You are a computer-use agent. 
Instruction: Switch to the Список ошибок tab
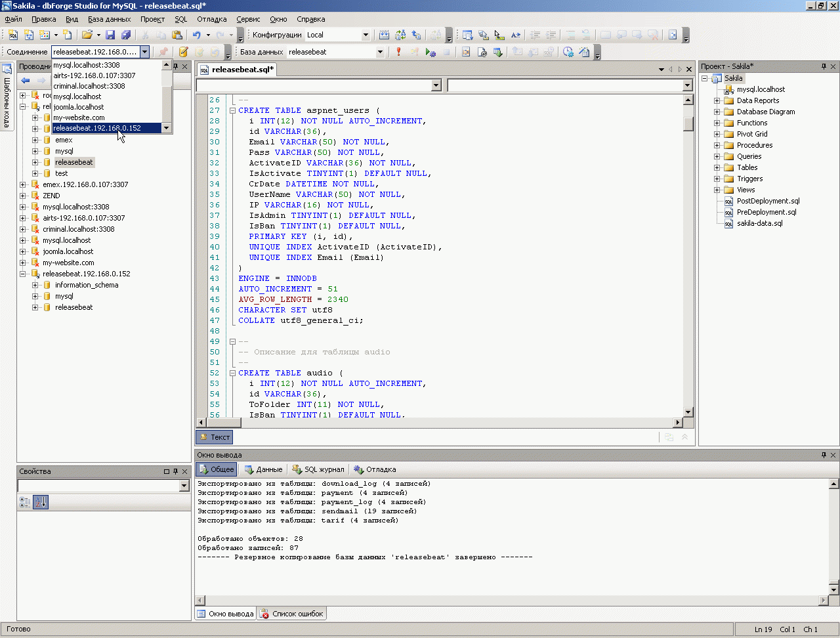coord(292,614)
